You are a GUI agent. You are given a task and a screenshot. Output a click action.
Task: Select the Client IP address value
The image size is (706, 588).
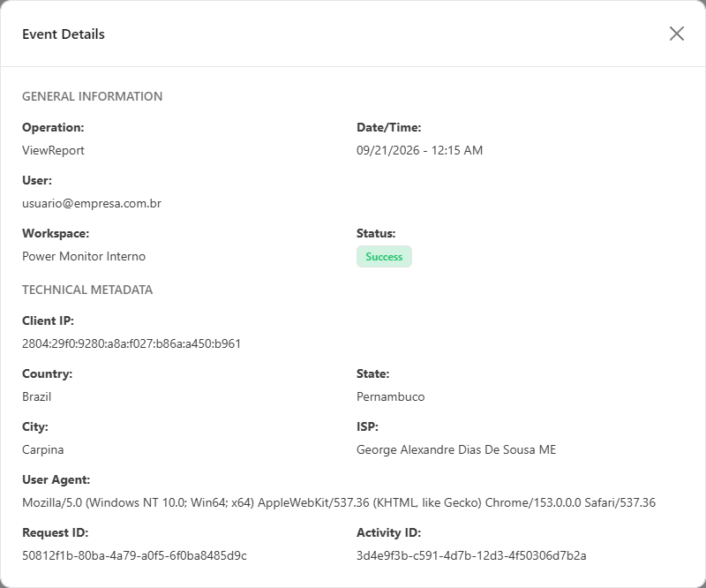pyautogui.click(x=131, y=343)
